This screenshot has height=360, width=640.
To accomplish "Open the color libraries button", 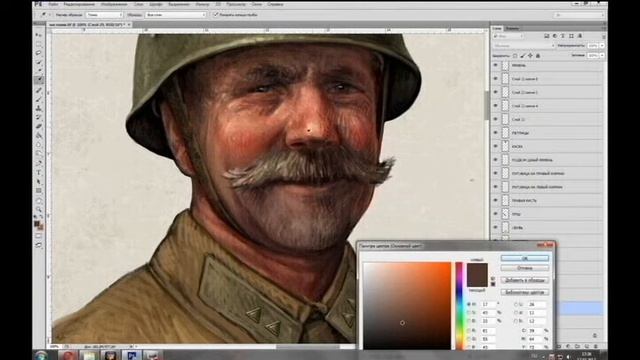I will click(524, 292).
